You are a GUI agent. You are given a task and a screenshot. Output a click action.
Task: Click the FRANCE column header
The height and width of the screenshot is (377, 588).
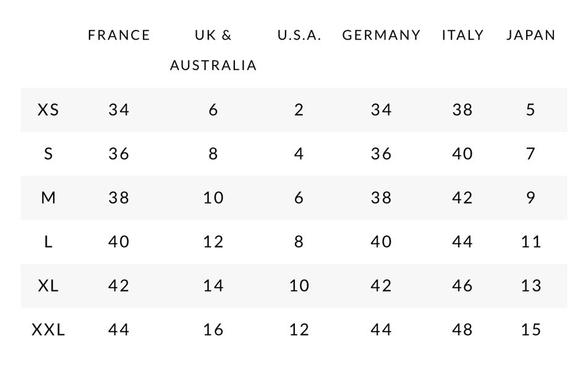point(119,35)
